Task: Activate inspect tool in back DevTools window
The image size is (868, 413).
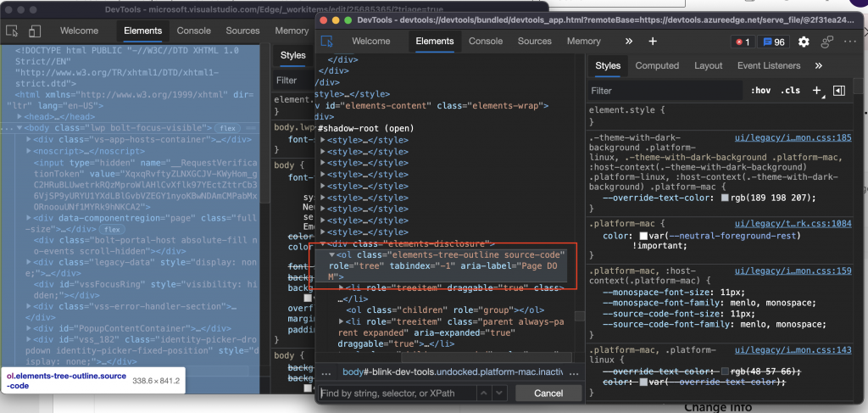Action: (12, 31)
